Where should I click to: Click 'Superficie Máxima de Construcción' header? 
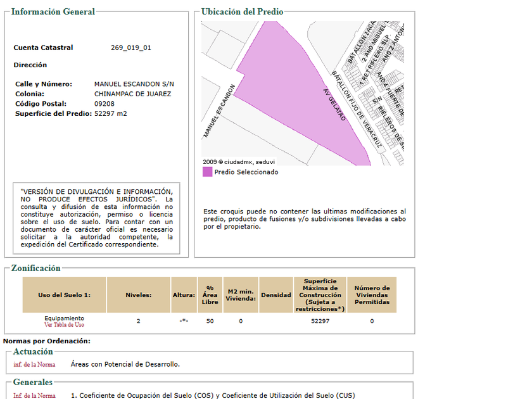point(320,295)
